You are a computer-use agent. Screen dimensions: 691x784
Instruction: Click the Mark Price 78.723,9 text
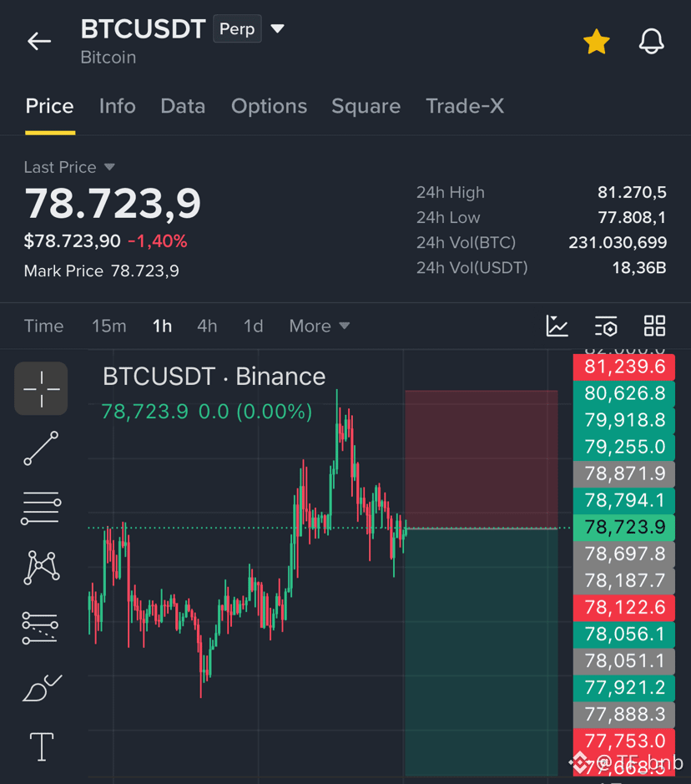point(102,271)
